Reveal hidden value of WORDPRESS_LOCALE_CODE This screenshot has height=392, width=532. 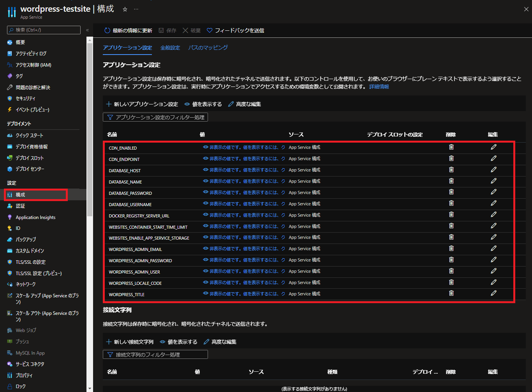[x=244, y=283]
